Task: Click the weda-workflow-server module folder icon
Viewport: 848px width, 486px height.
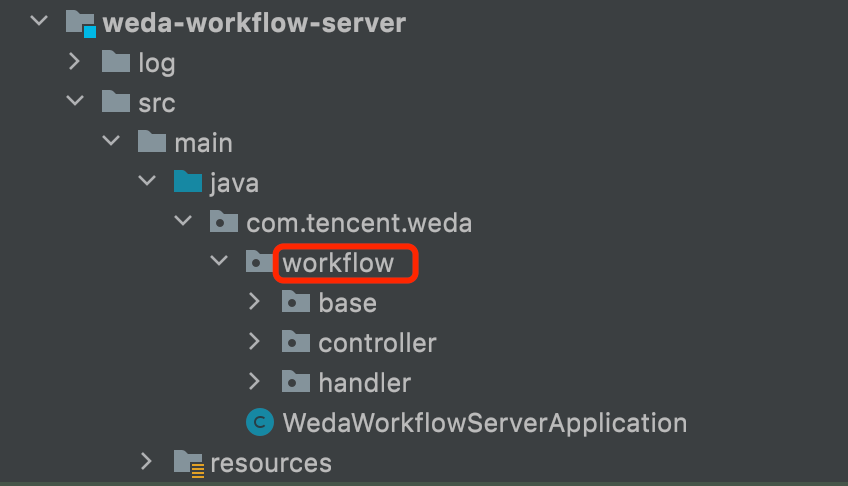Action: point(81,24)
